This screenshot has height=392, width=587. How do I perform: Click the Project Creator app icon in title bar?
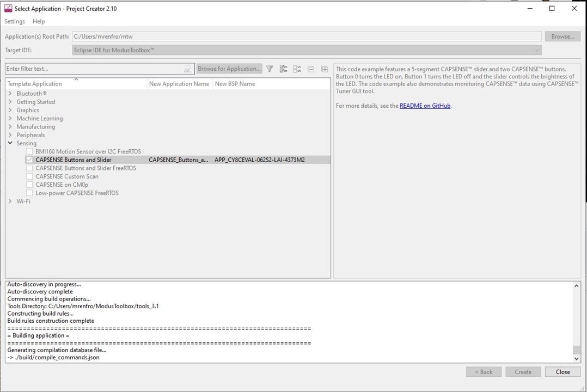pyautogui.click(x=8, y=8)
